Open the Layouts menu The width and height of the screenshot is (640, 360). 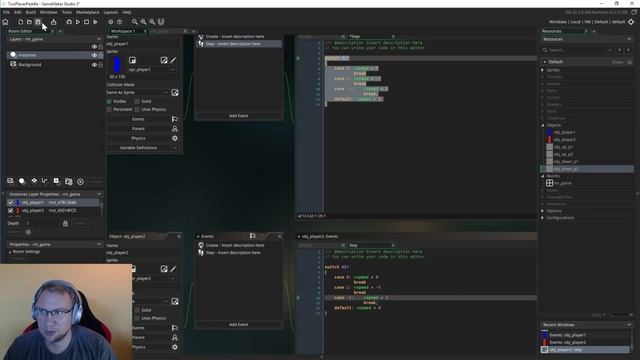(111, 13)
